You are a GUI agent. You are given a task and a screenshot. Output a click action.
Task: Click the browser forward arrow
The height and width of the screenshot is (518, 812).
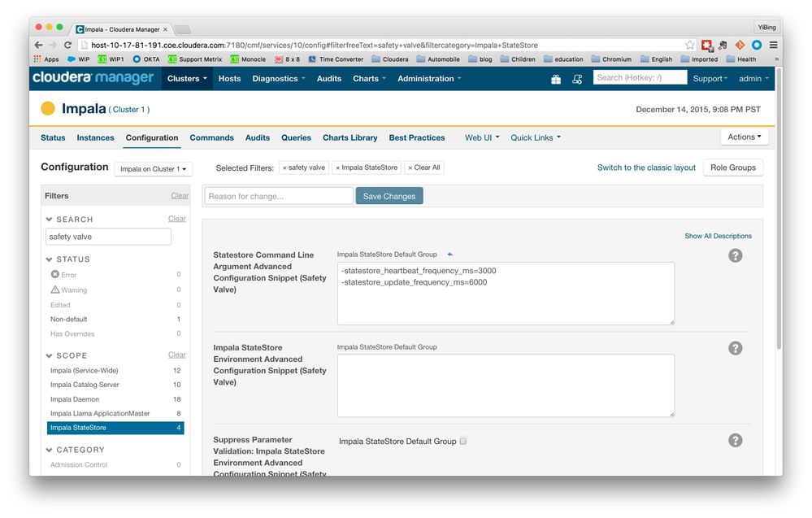click(x=53, y=45)
